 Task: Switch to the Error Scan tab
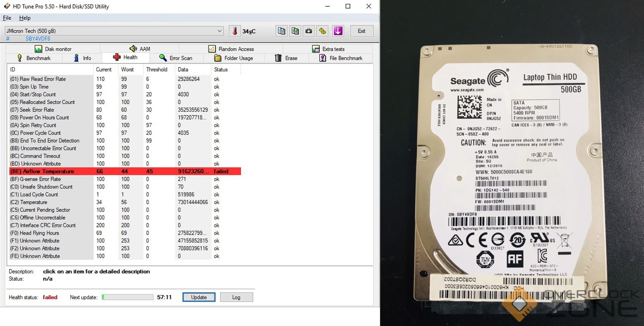[176, 58]
